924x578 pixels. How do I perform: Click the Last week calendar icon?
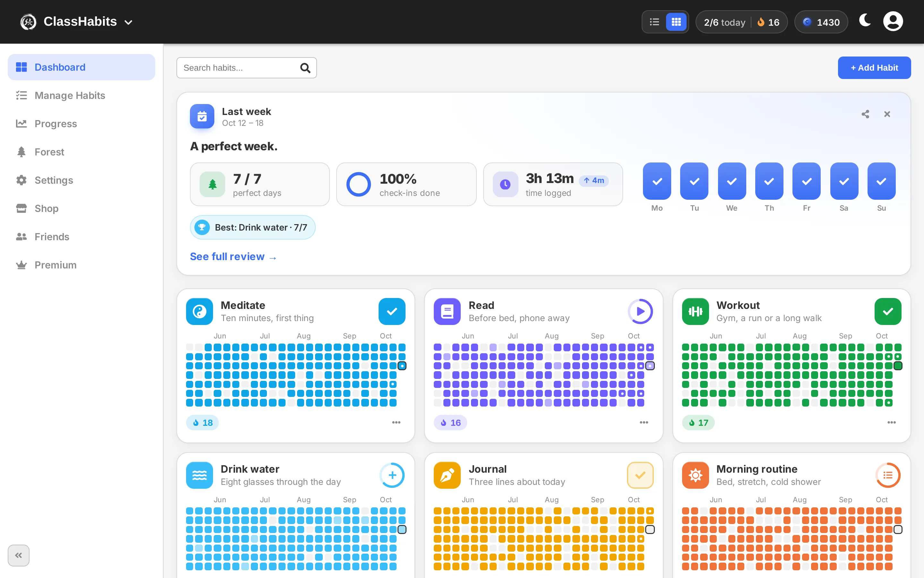(x=202, y=116)
